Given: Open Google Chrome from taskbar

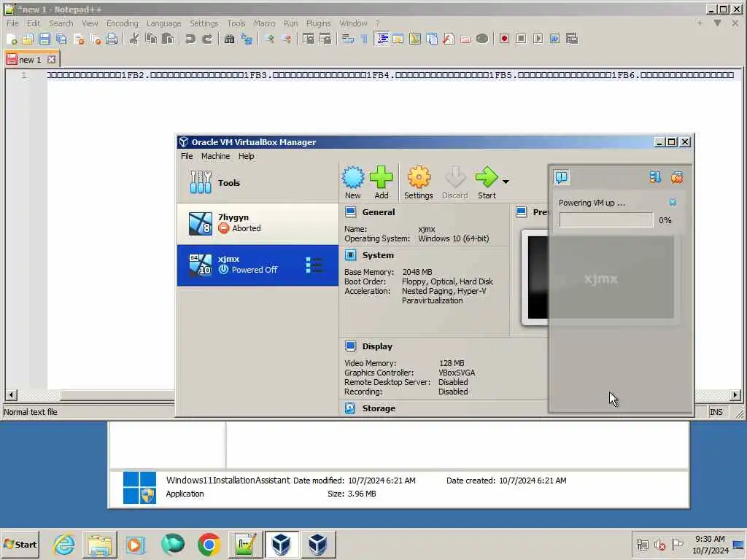Looking at the screenshot, I should coord(209,544).
